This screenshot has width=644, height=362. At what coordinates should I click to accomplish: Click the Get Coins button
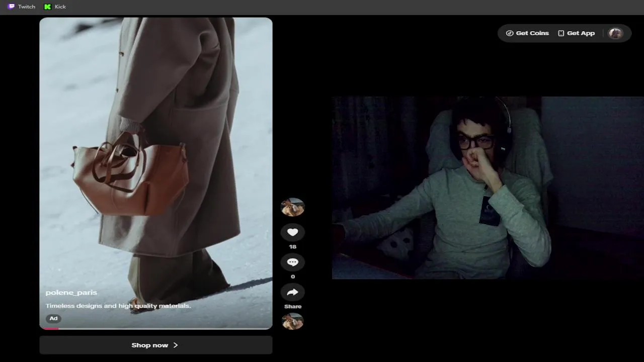[527, 33]
